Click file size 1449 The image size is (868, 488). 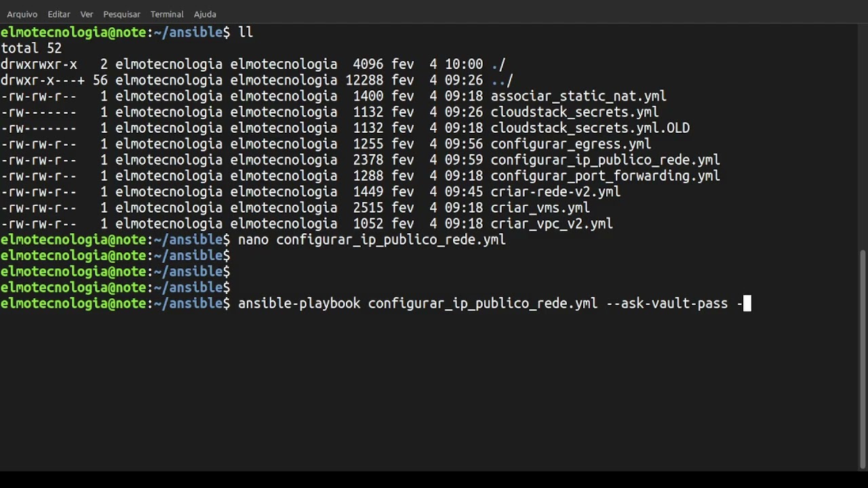(x=368, y=192)
